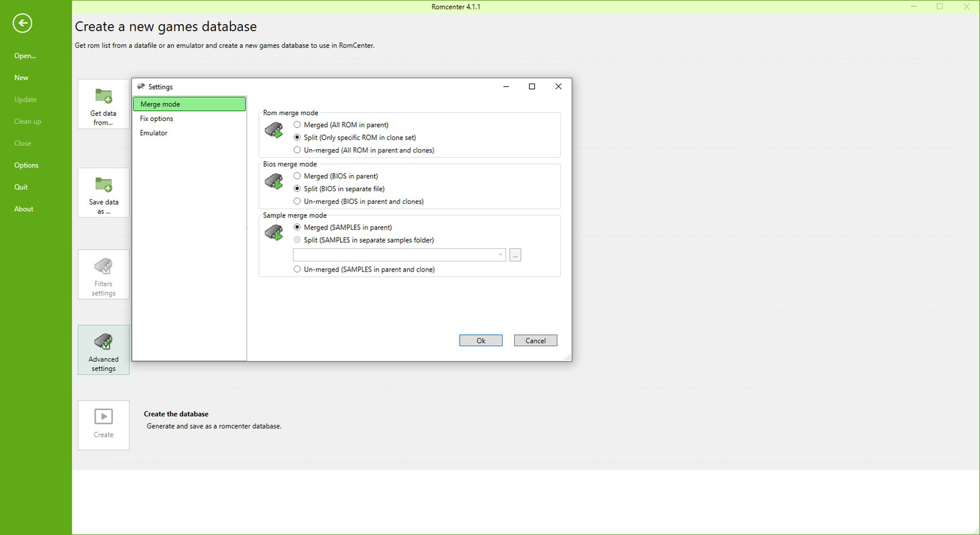Click the 'Rom merge mode' group label
Screen dimensions: 980x535
(x=291, y=113)
